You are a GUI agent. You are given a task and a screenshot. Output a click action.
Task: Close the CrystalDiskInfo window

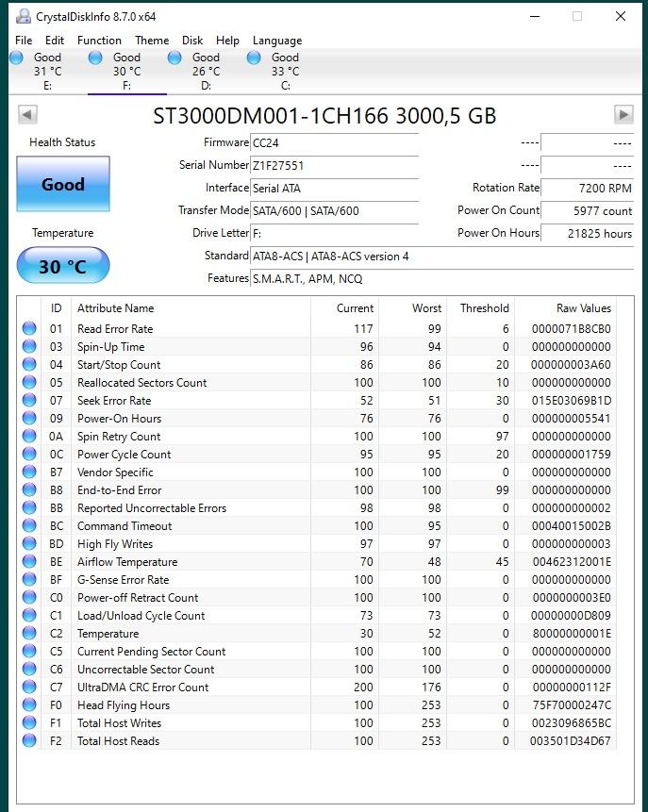pyautogui.click(x=621, y=16)
